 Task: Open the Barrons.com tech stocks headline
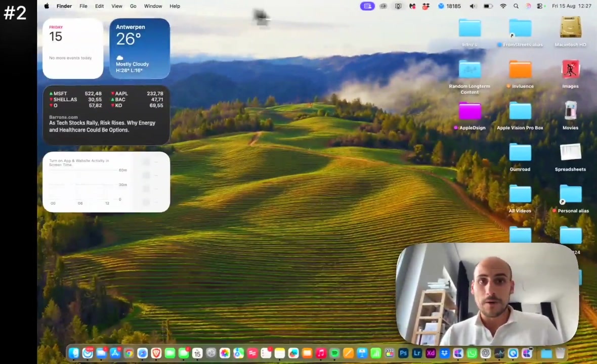(102, 126)
